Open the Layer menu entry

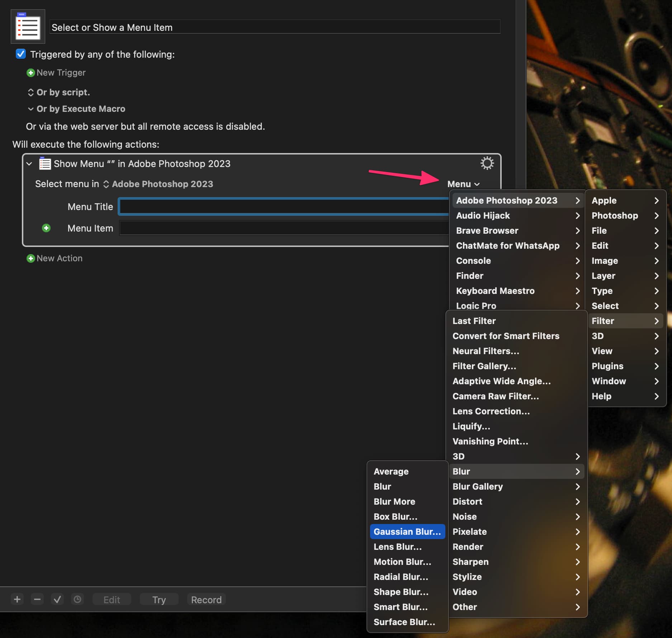click(x=625, y=276)
